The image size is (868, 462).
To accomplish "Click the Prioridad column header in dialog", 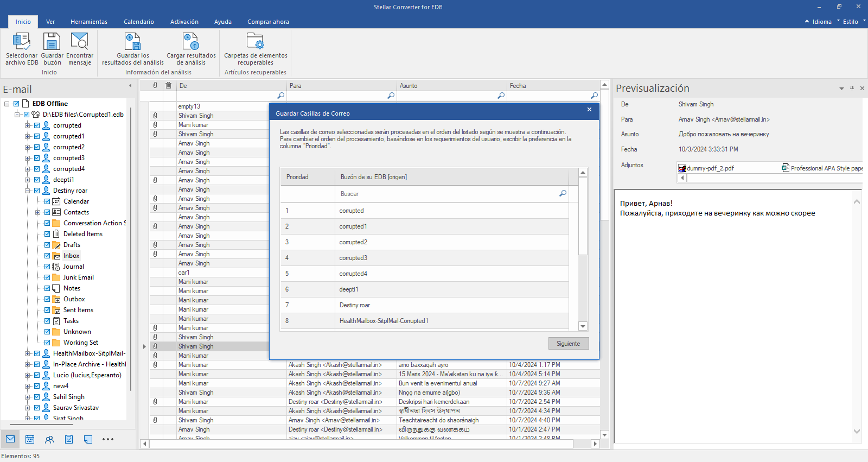I will [x=308, y=177].
